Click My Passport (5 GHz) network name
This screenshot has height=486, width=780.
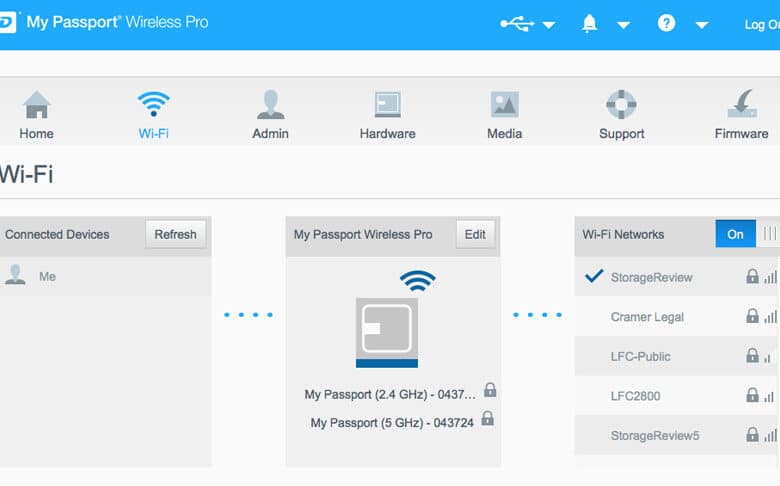click(392, 423)
